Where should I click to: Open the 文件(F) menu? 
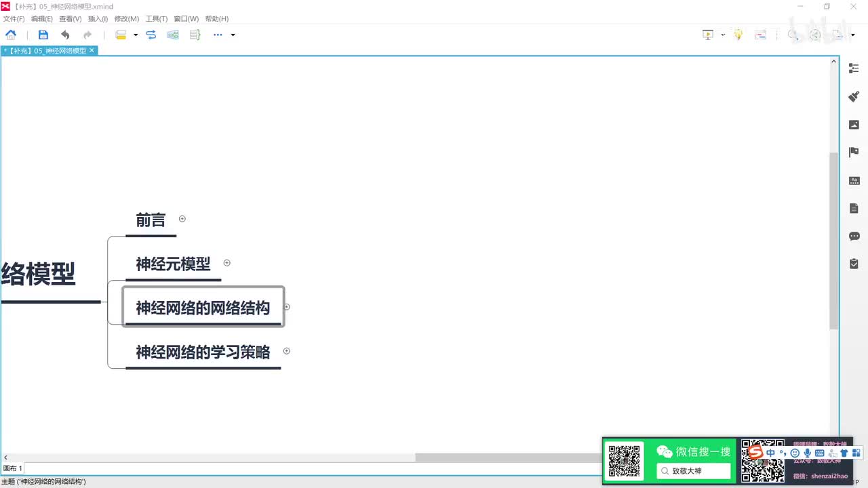coord(14,19)
